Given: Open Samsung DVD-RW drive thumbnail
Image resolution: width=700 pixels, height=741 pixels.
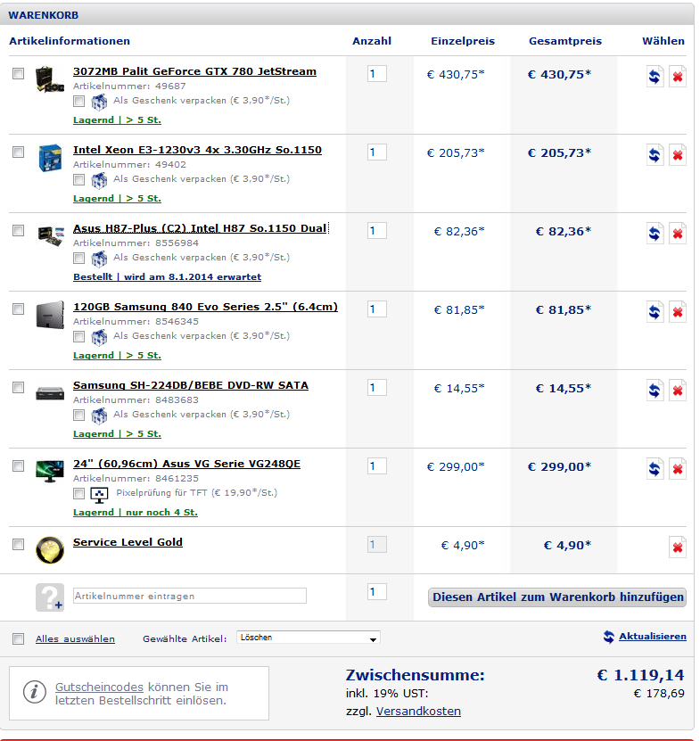Looking at the screenshot, I should tap(50, 392).
